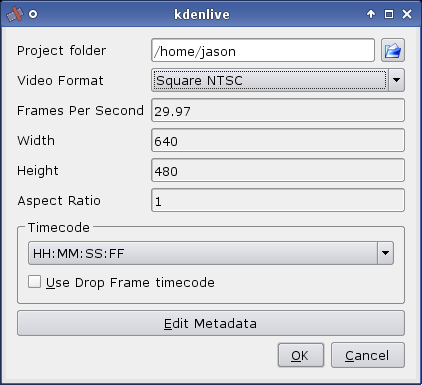Viewport: 422px width, 385px height.
Task: Click the "Width" label
Action: pos(36,141)
